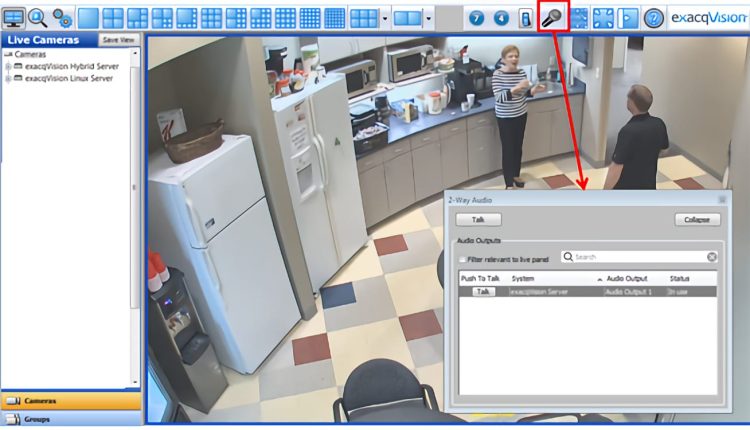The height and width of the screenshot is (430, 750).
Task: Click the search magnifier icon in Audio Outputs
Action: [x=568, y=257]
